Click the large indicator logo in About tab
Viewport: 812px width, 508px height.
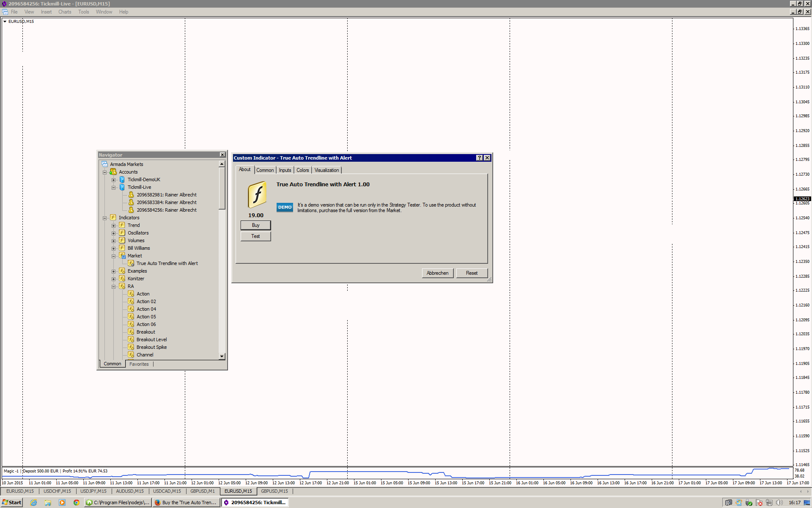[x=257, y=195]
